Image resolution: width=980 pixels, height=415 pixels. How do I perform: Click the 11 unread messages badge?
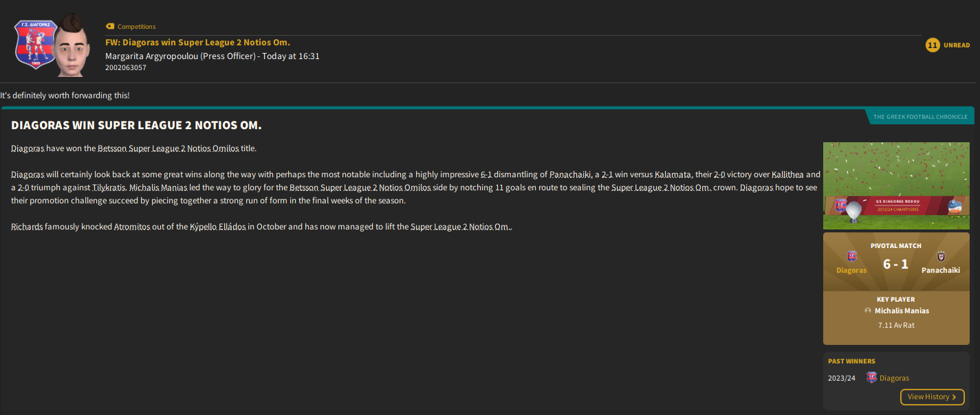(933, 45)
